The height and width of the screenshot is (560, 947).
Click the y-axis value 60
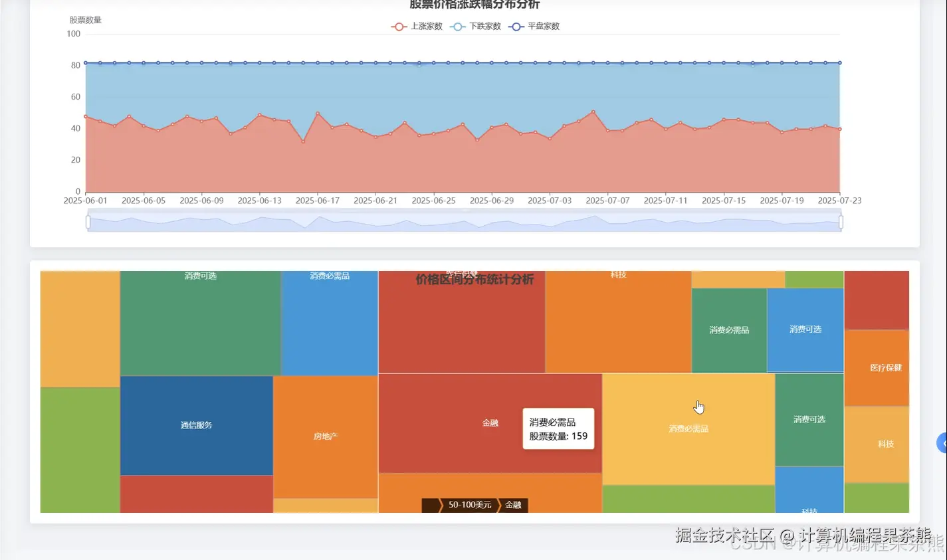76,97
